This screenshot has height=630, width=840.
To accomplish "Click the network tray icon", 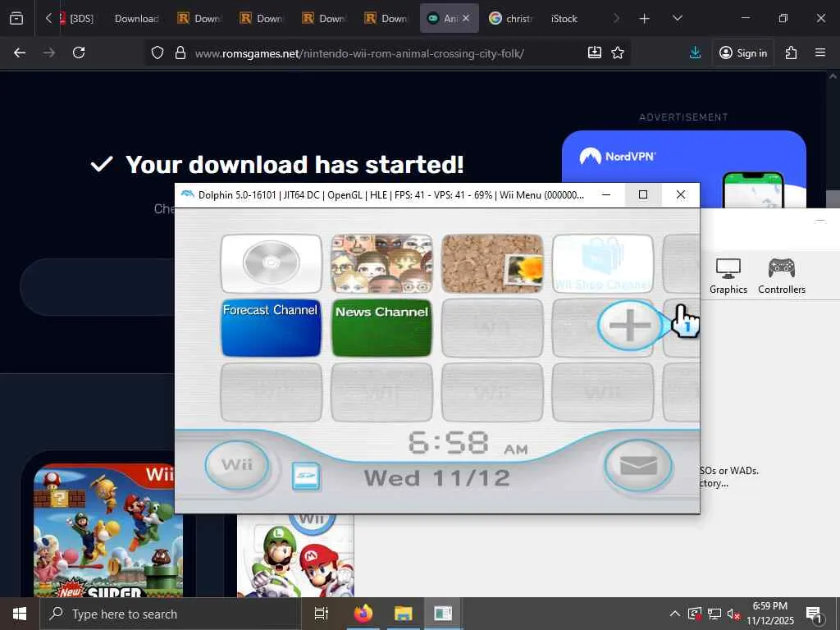I will 714,614.
